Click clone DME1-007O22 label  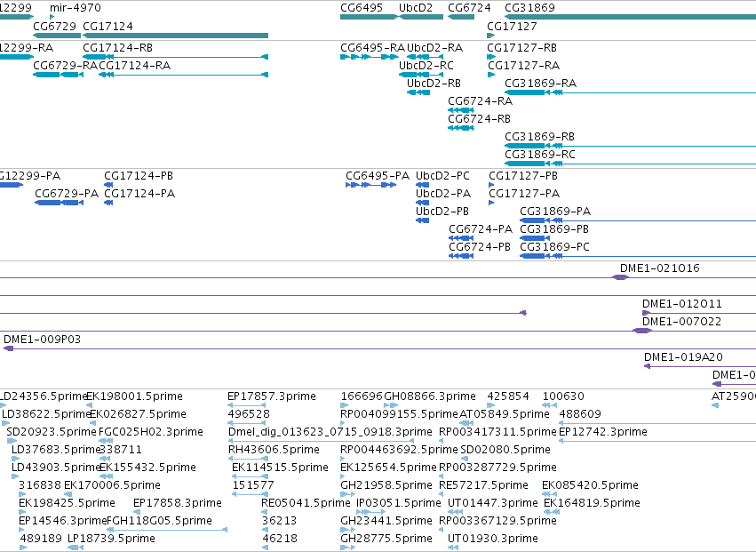[681, 323]
